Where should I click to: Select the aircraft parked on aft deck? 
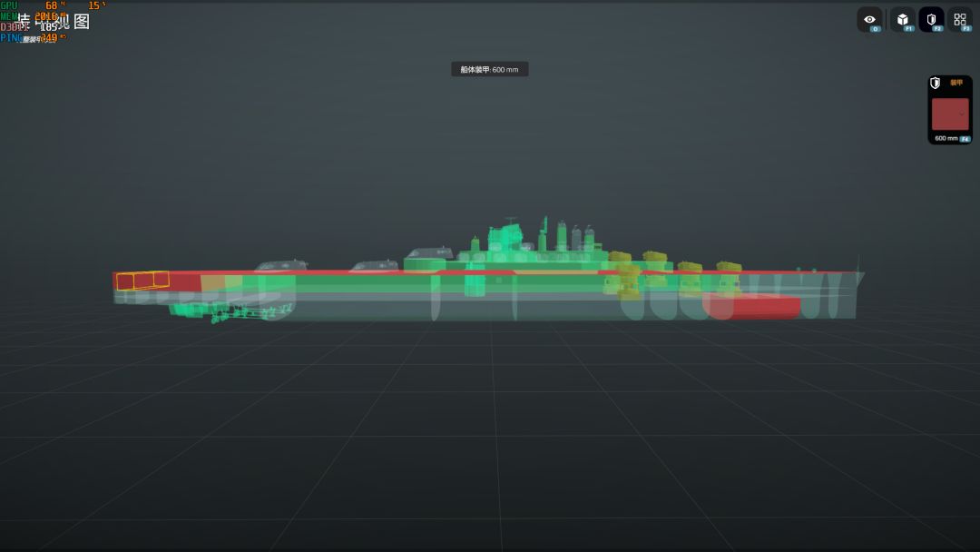coord(281,266)
